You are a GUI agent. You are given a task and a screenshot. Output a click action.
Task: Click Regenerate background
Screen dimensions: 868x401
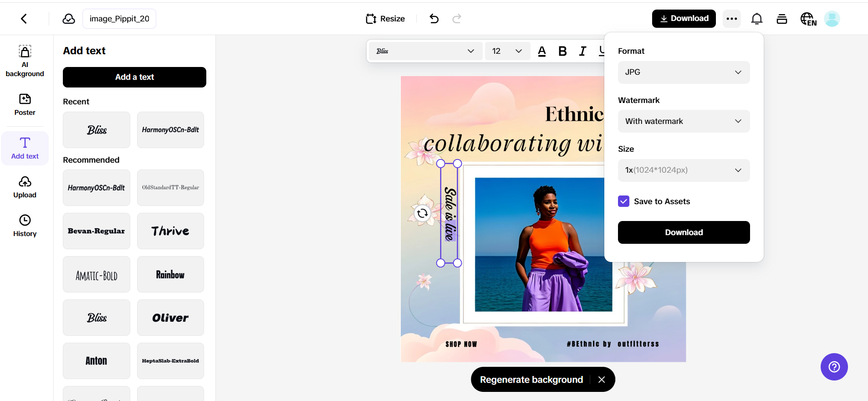(531, 380)
